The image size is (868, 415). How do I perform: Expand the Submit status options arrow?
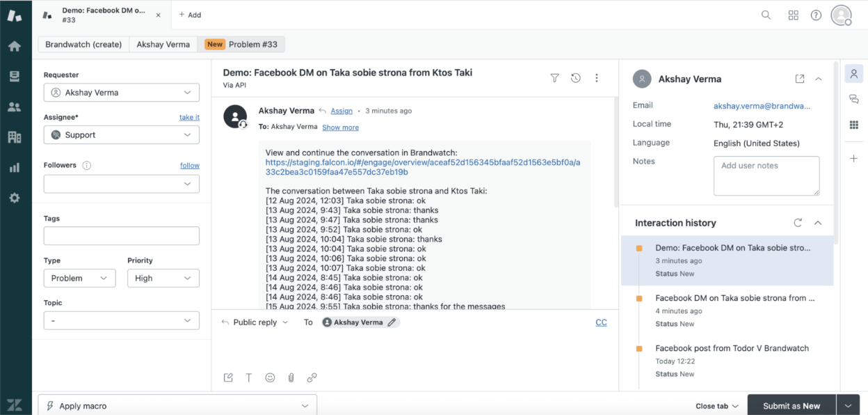click(848, 406)
